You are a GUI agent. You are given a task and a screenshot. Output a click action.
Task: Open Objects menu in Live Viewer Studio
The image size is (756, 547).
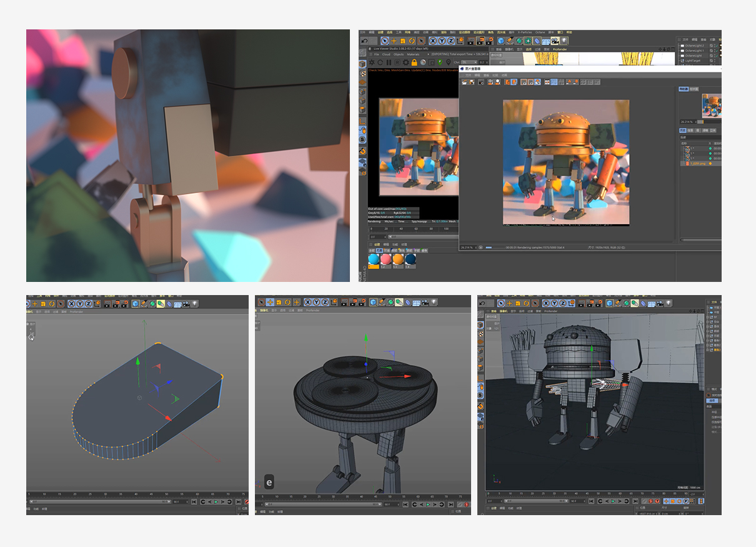[x=399, y=54]
